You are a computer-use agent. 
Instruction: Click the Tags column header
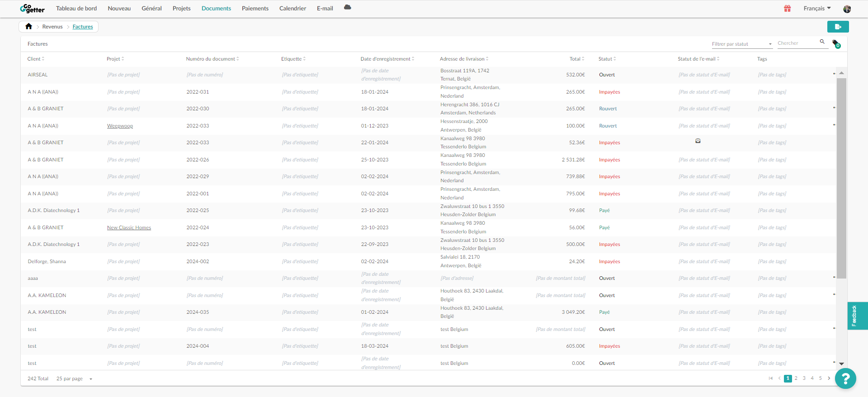coord(762,59)
